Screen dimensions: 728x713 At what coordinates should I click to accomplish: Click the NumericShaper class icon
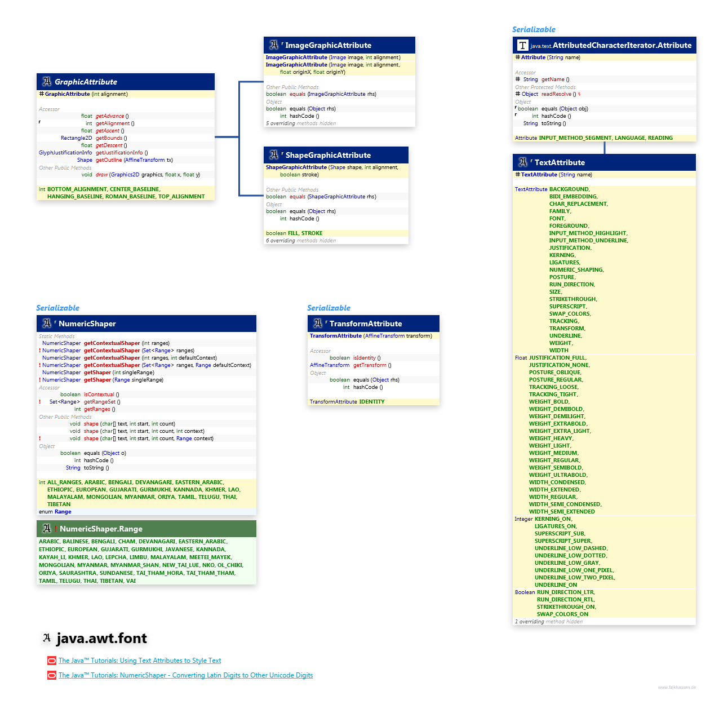[47, 324]
